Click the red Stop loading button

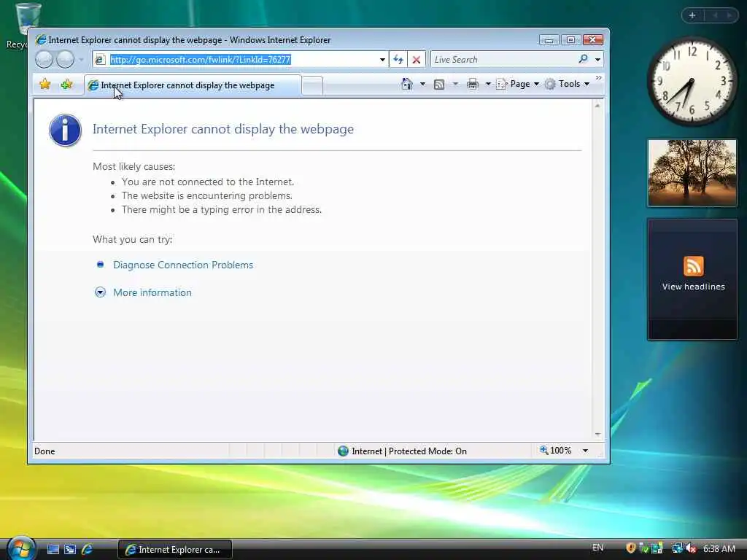click(x=417, y=60)
